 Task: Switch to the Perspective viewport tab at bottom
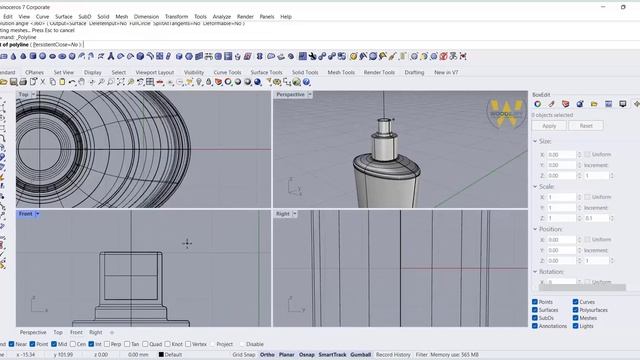[x=33, y=332]
